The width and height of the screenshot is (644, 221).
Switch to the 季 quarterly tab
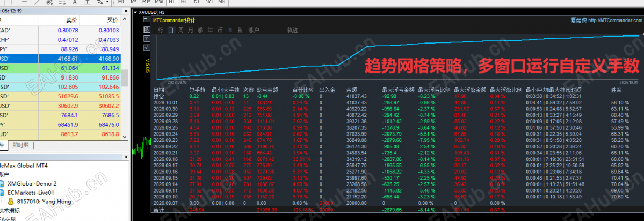200,30
